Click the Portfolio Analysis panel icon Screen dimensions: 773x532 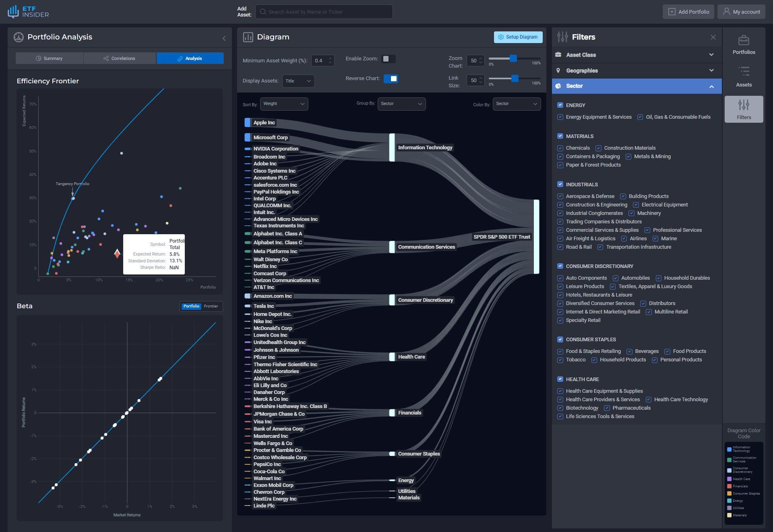(18, 37)
